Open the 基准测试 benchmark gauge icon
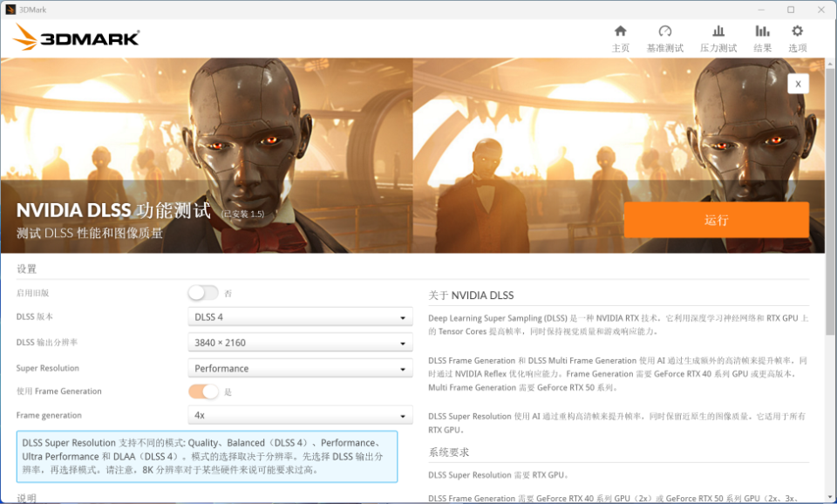This screenshot has height=504, width=837. (665, 31)
